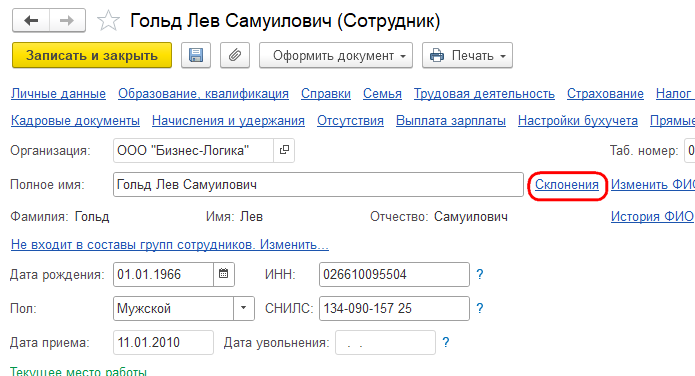Click the Имя value Лев
Screen dimensions: 695x376
(251, 217)
